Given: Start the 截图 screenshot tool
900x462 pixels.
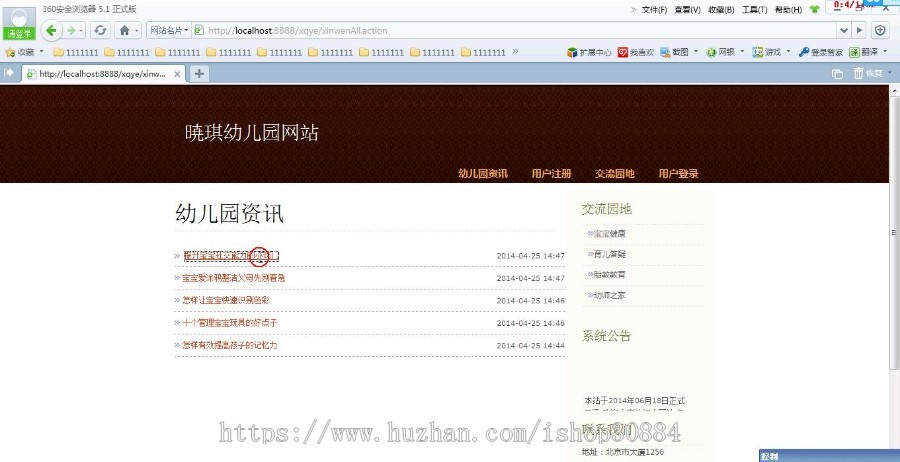Looking at the screenshot, I should [674, 52].
